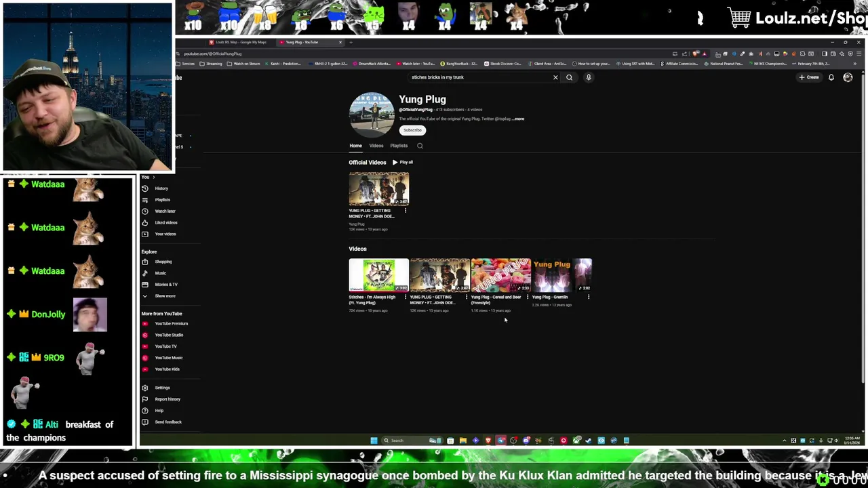The width and height of the screenshot is (868, 488).
Task: Clear the YouTube search box text
Action: pos(555,77)
